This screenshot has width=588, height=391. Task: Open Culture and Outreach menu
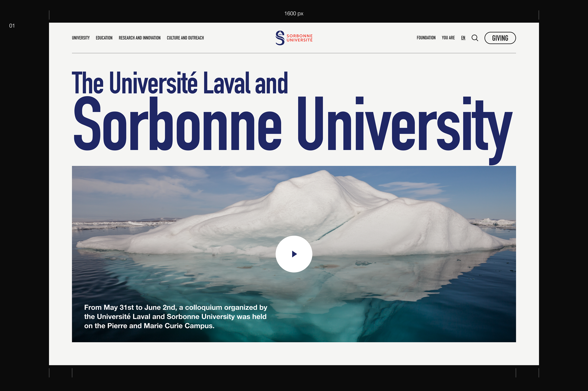click(x=185, y=38)
